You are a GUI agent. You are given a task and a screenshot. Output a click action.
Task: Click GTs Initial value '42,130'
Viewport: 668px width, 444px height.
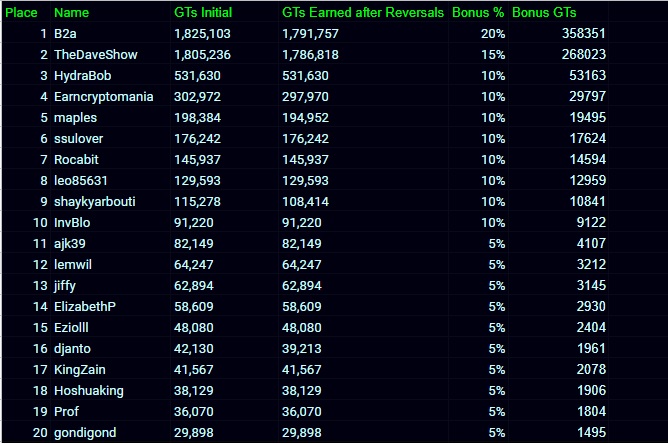pos(193,349)
